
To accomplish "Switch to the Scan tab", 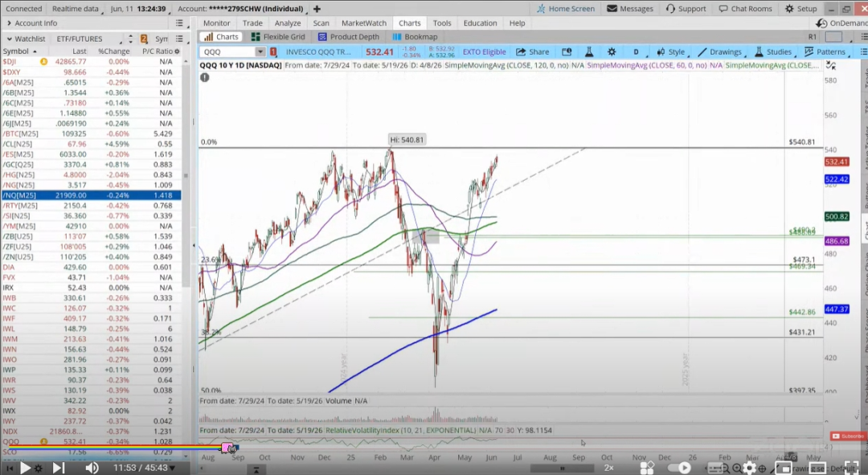I will pyautogui.click(x=321, y=23).
